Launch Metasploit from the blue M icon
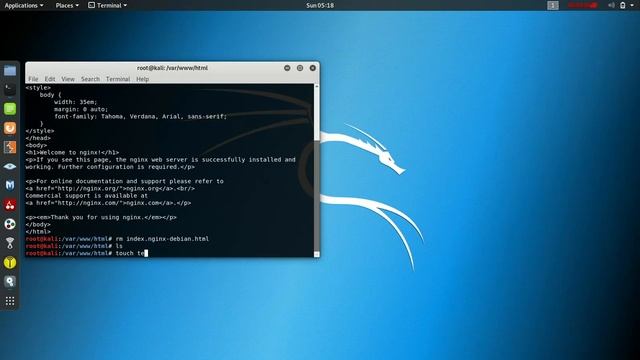Screen dimensions: 640x360 10,185
